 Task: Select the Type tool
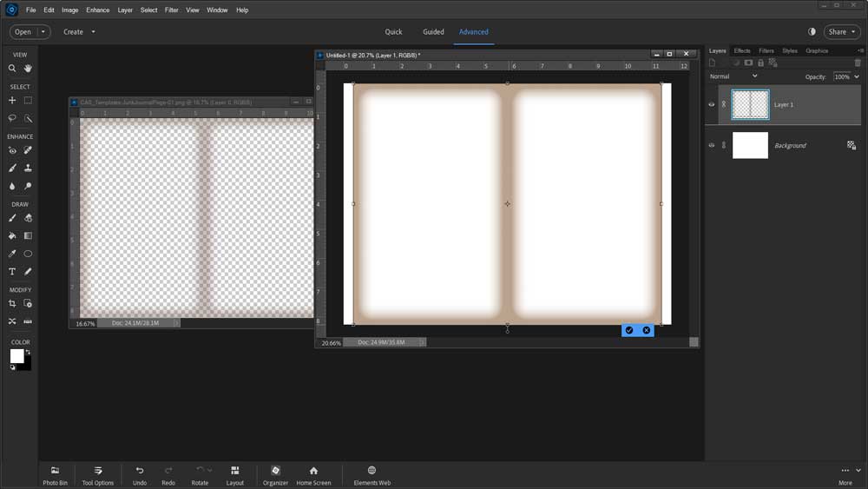[12, 271]
